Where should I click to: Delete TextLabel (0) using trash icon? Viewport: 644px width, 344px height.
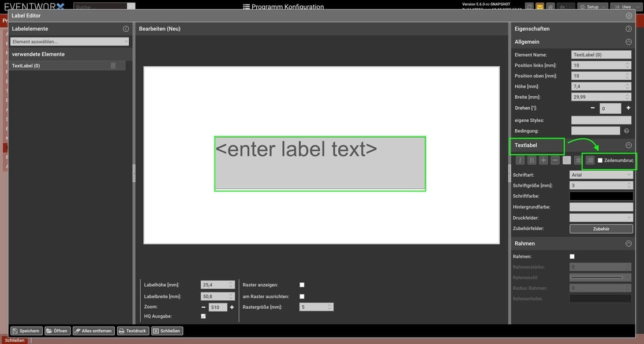coord(113,66)
